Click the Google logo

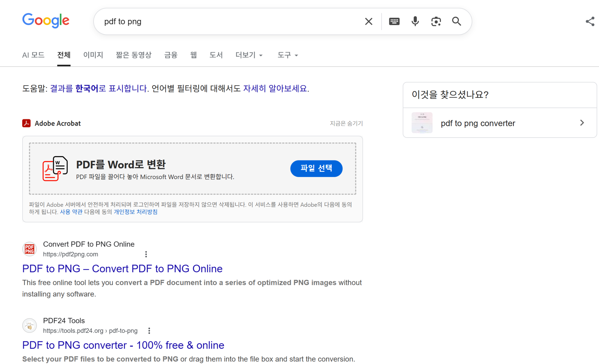click(x=46, y=20)
